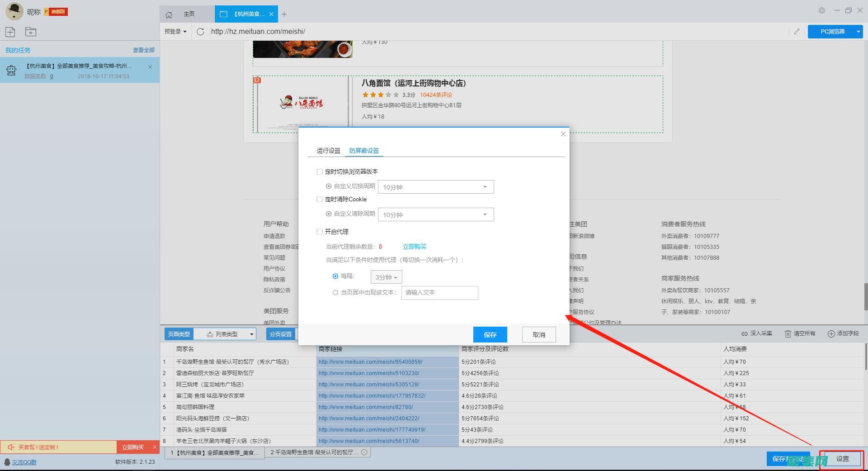Open settings via the gear icon top right
Screen dimensions: 868x471
pos(822,10)
